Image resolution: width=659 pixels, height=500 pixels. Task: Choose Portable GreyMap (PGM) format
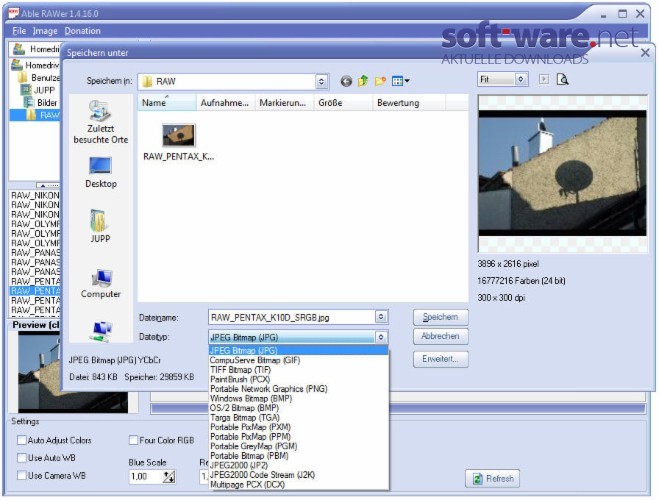pos(298,446)
